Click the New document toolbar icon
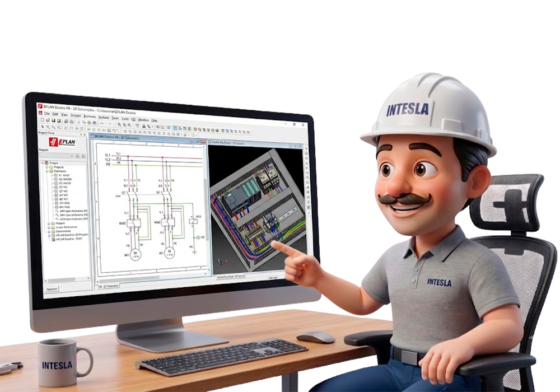Screen dimensions: 560x392 42,120
